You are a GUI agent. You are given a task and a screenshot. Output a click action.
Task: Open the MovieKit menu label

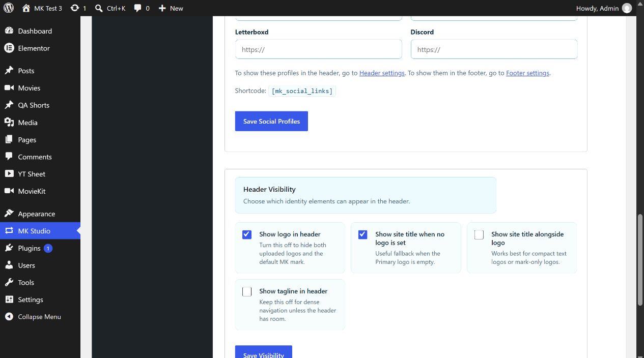[32, 191]
